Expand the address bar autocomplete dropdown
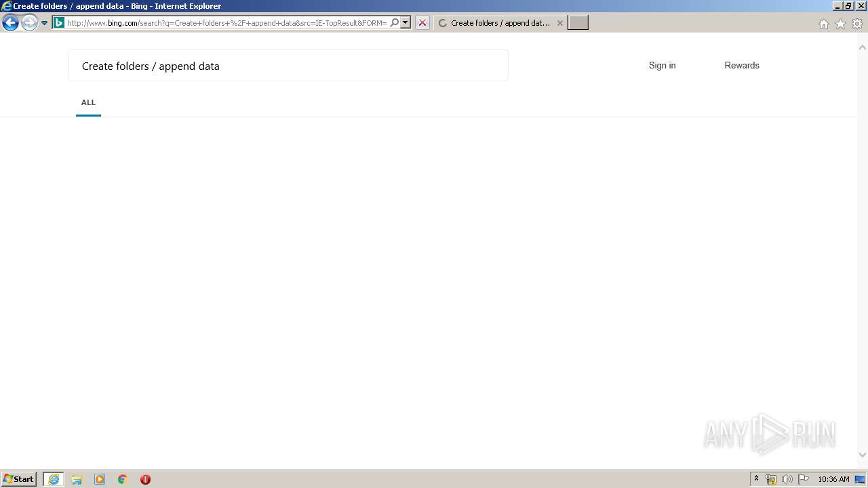The width and height of the screenshot is (868, 488). point(406,23)
